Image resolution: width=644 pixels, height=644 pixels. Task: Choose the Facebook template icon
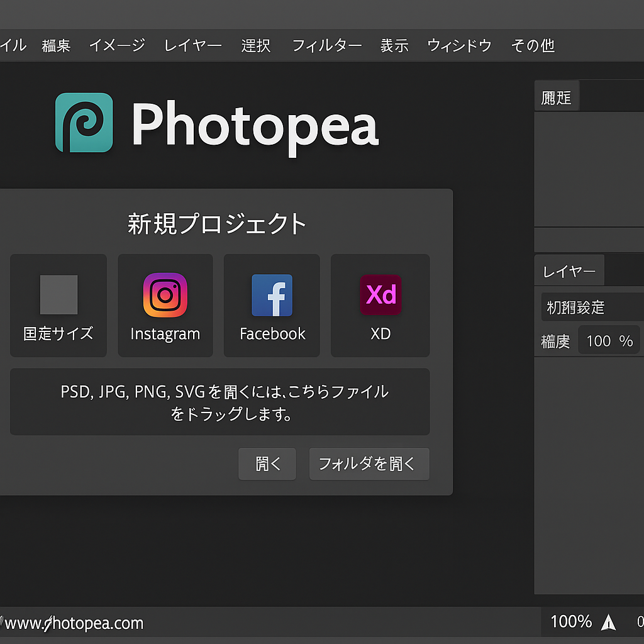click(x=272, y=294)
